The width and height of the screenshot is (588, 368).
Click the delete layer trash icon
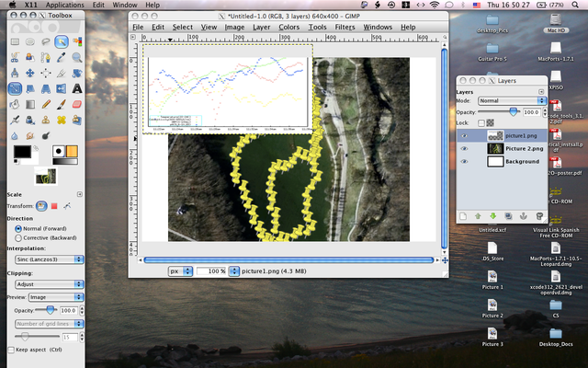(x=539, y=216)
